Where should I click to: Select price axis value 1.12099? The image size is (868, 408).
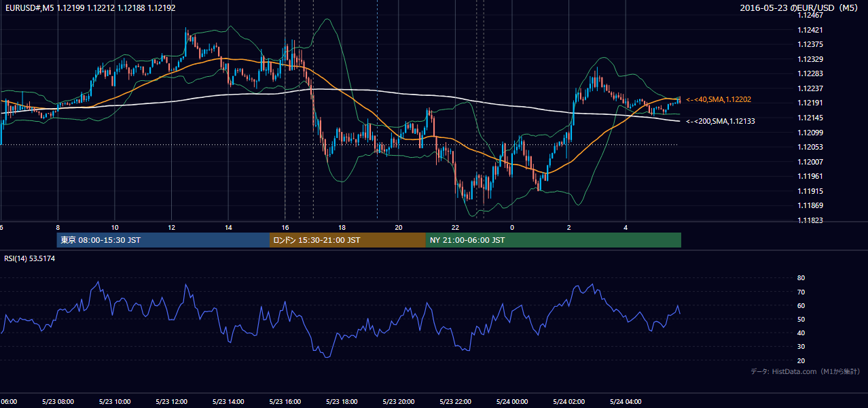(811, 133)
